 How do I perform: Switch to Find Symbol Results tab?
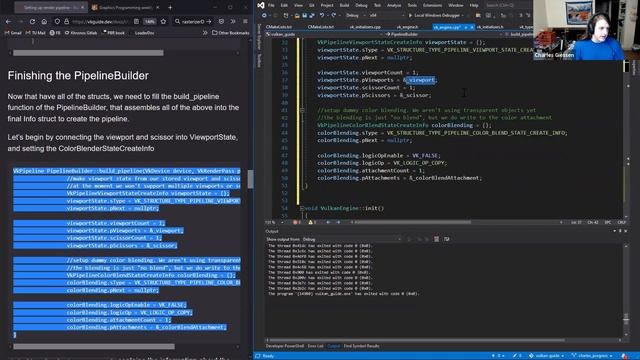pos(362,346)
